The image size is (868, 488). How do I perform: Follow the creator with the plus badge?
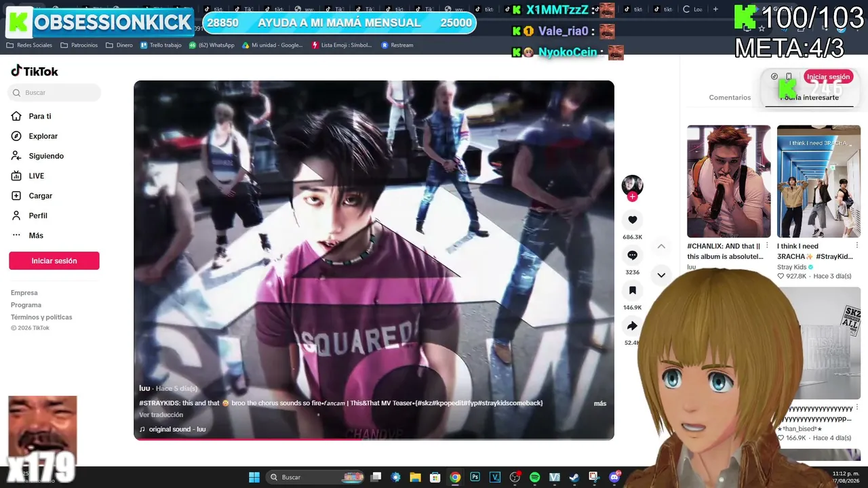[x=632, y=197]
